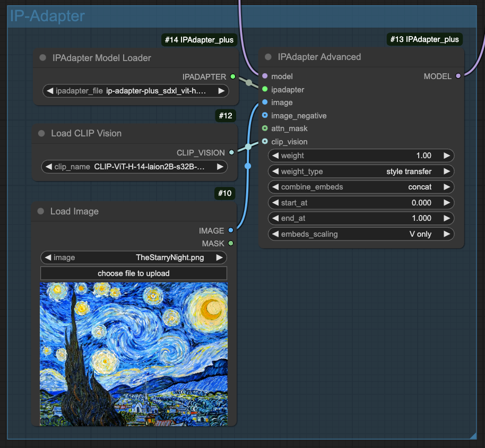Decrease weight with left arrow
This screenshot has width=485, height=448.
click(275, 156)
